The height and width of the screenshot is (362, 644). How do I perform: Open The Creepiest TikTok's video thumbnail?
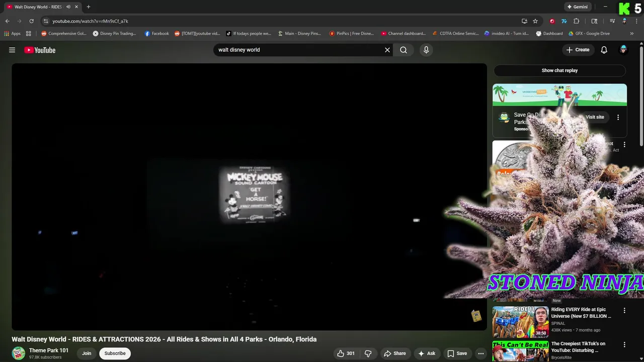tap(520, 351)
